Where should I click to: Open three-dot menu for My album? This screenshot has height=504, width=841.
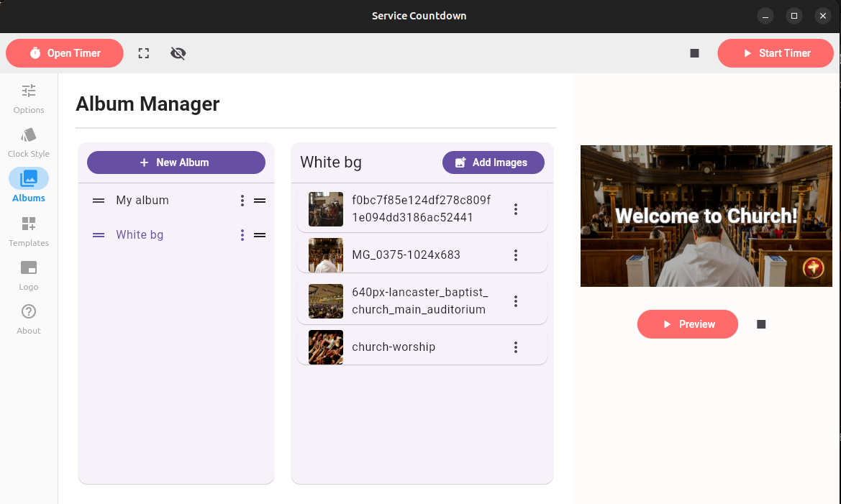(x=242, y=201)
